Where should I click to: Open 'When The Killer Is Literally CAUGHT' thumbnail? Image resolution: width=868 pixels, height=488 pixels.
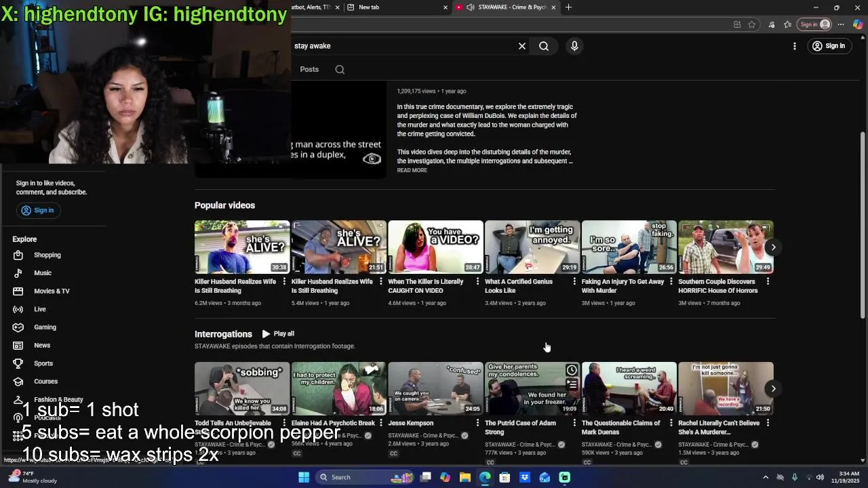click(435, 247)
